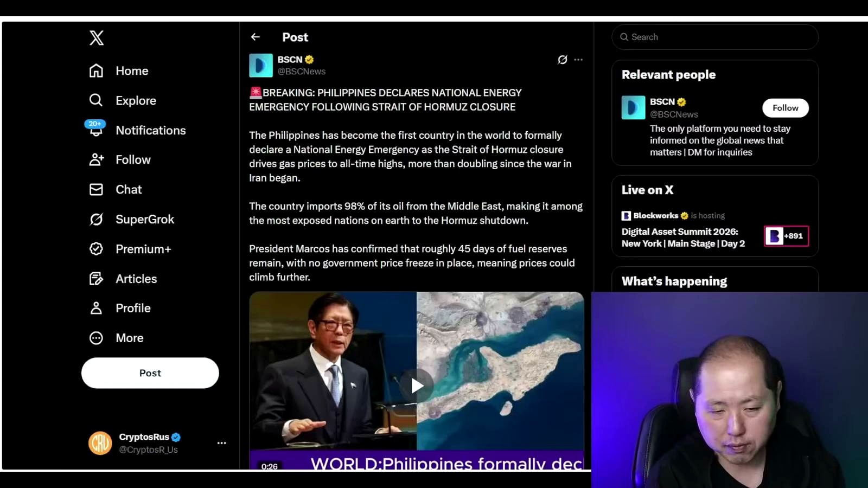
Task: Select Articles menu label
Action: (x=136, y=279)
